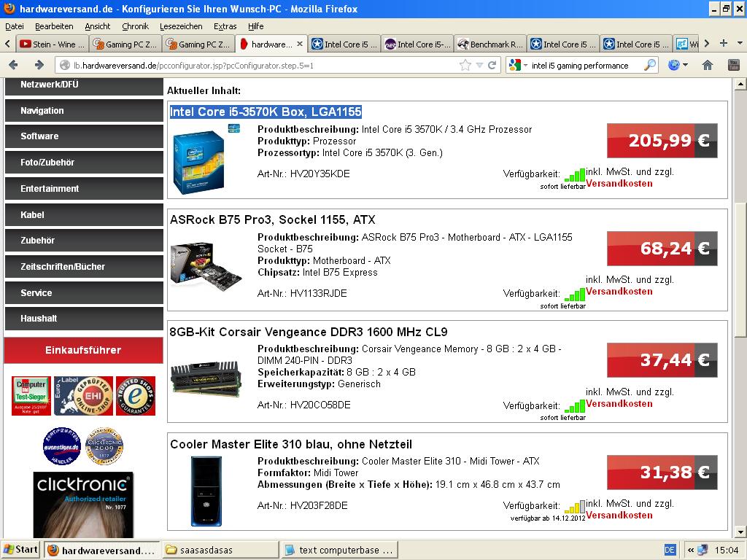Click the Clicktronic 2009 round badge
This screenshot has height=560, width=747.
click(104, 446)
